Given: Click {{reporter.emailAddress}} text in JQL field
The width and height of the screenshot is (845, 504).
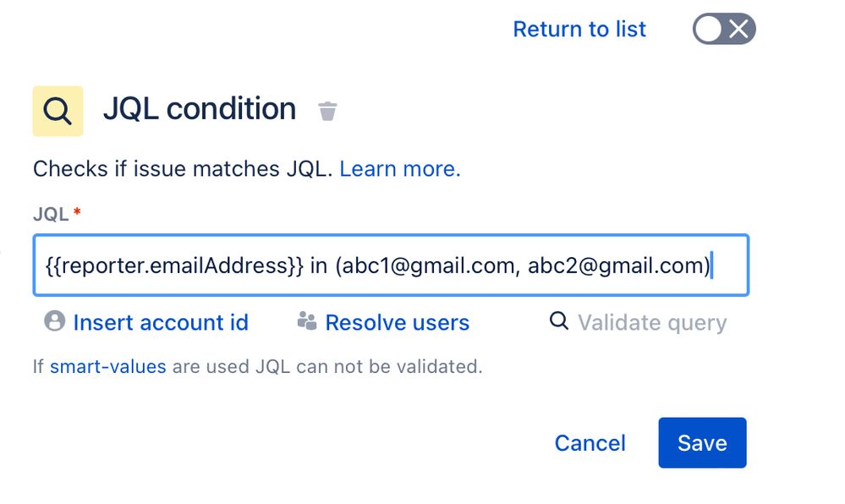Looking at the screenshot, I should (x=174, y=266).
